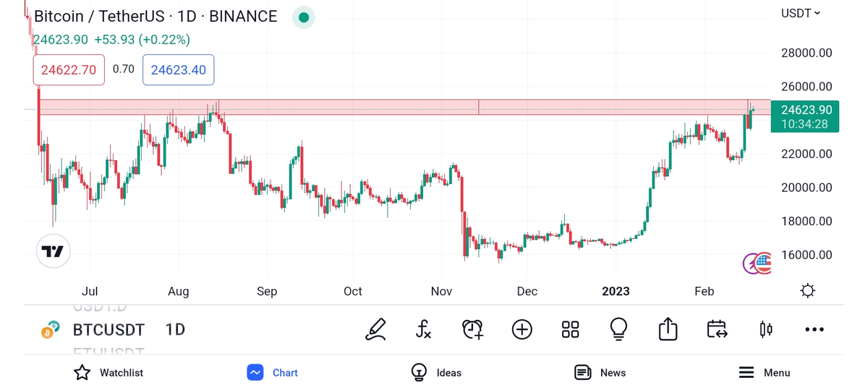868x391 pixels.
Task: Change the 1D timeframe interval
Action: [x=175, y=329]
